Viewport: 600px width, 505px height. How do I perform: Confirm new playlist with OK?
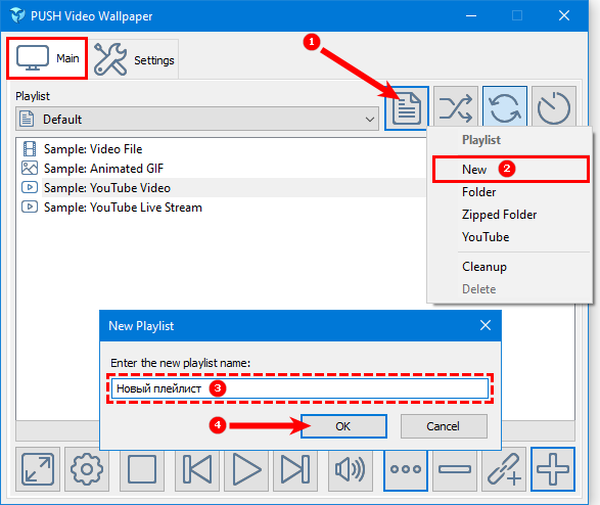point(343,426)
